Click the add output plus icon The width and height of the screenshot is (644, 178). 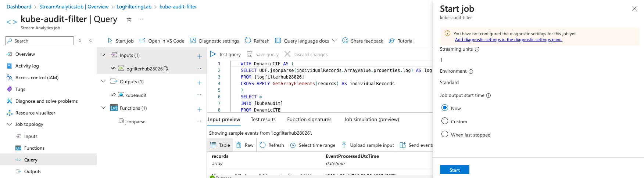(200, 83)
